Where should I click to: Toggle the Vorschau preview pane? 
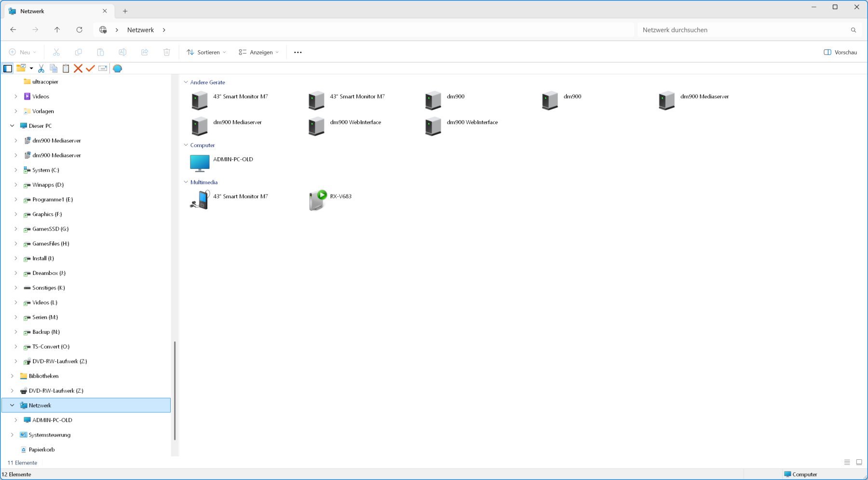tap(840, 52)
